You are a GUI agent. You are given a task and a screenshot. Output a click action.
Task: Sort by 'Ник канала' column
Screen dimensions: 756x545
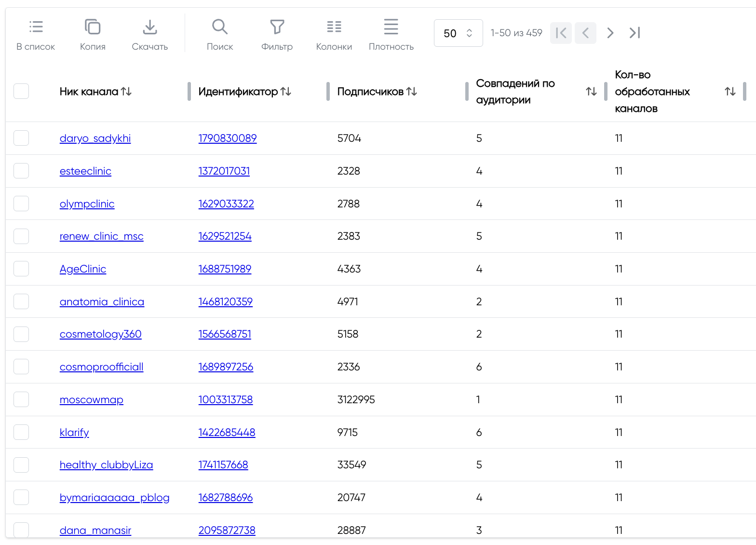click(x=126, y=91)
